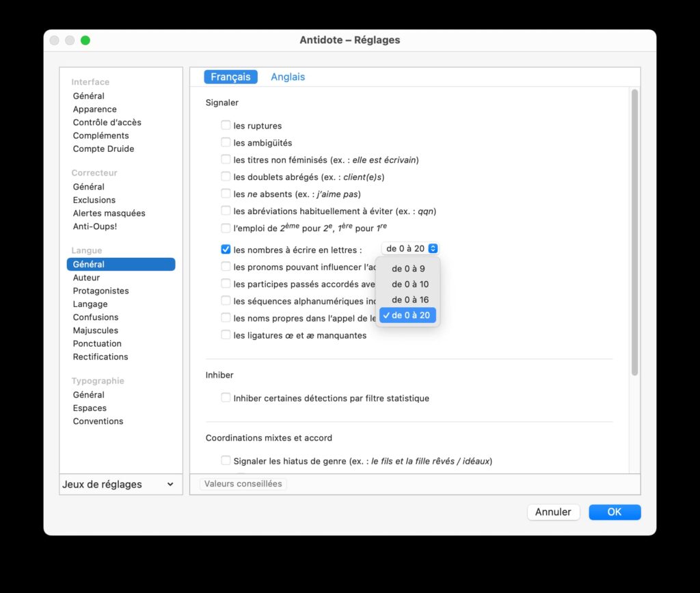The height and width of the screenshot is (593, 700).
Task: Open Apparence in the Interface section
Action: (x=95, y=109)
